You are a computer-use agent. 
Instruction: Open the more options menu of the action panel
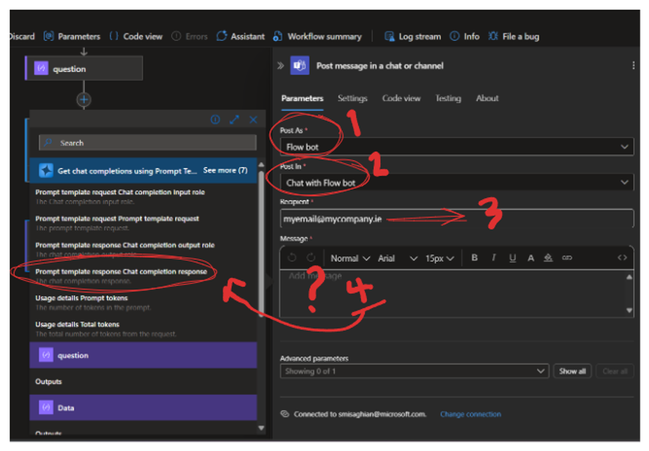(x=633, y=65)
